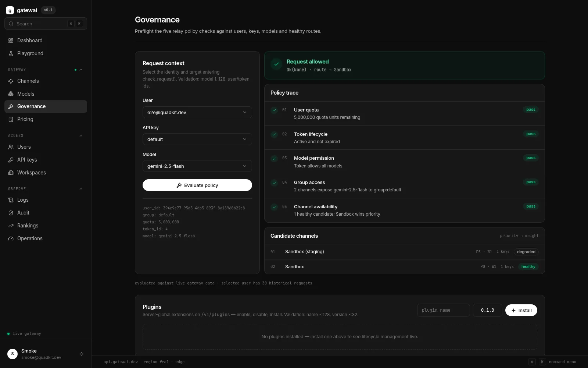This screenshot has width=588, height=368.
Task: Expand the Smoke account switcher
Action: (82, 354)
